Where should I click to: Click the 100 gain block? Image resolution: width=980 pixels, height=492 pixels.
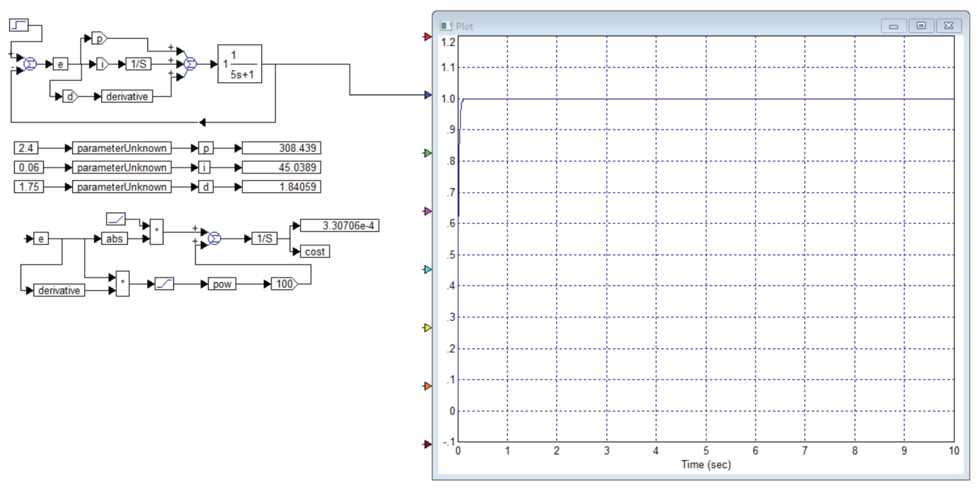coord(284,284)
